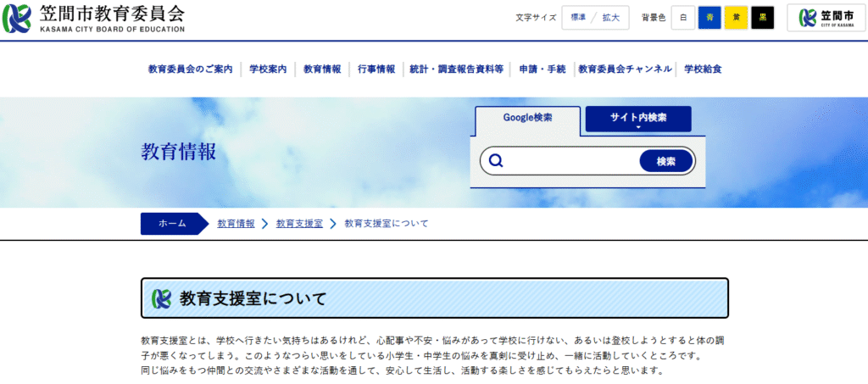Set text size to 拡大
Image resolution: width=868 pixels, height=384 pixels.
611,18
